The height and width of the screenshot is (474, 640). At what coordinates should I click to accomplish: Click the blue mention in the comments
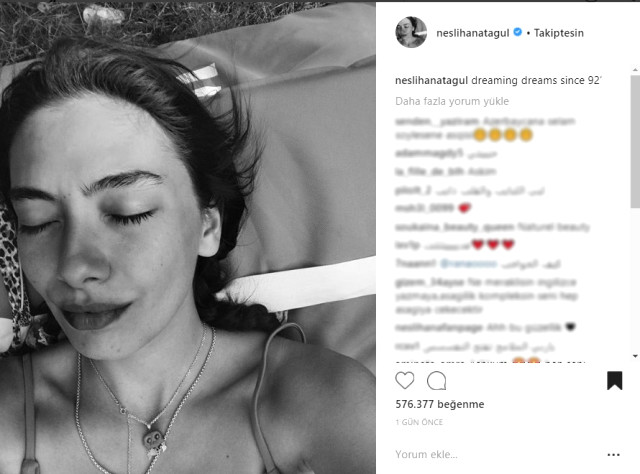(x=469, y=264)
